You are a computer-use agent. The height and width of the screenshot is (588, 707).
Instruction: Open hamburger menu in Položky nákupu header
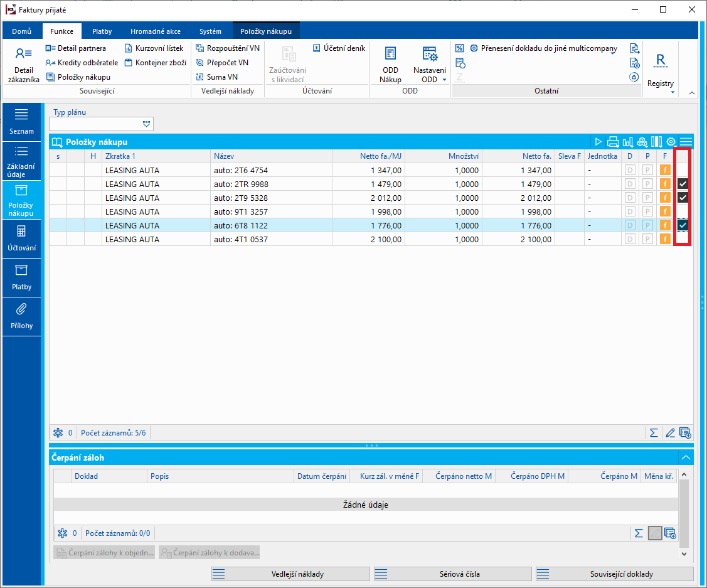[686, 142]
